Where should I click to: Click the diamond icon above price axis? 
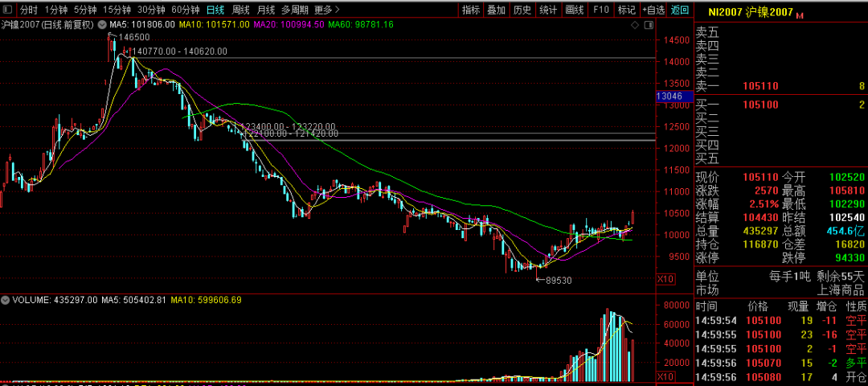point(635,25)
